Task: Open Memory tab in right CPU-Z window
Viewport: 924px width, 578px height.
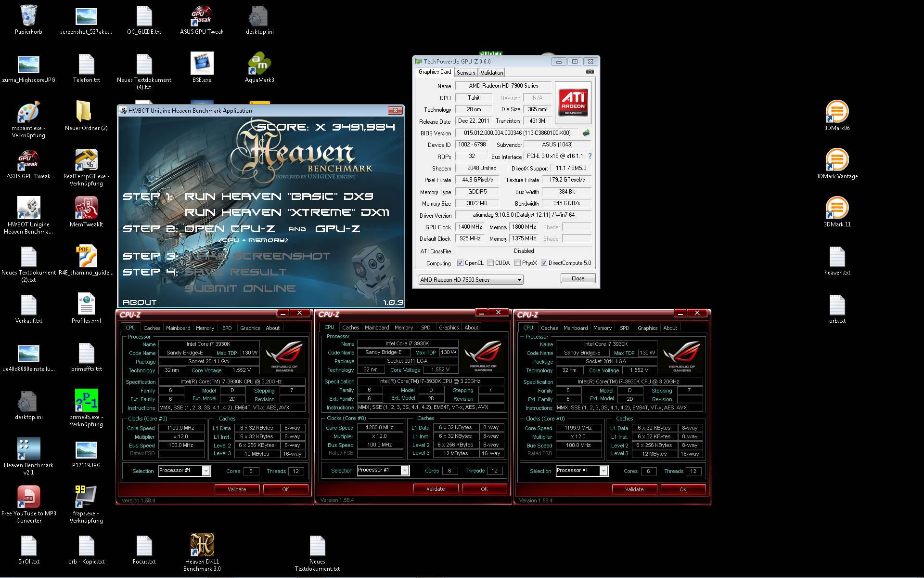Action: tap(603, 328)
